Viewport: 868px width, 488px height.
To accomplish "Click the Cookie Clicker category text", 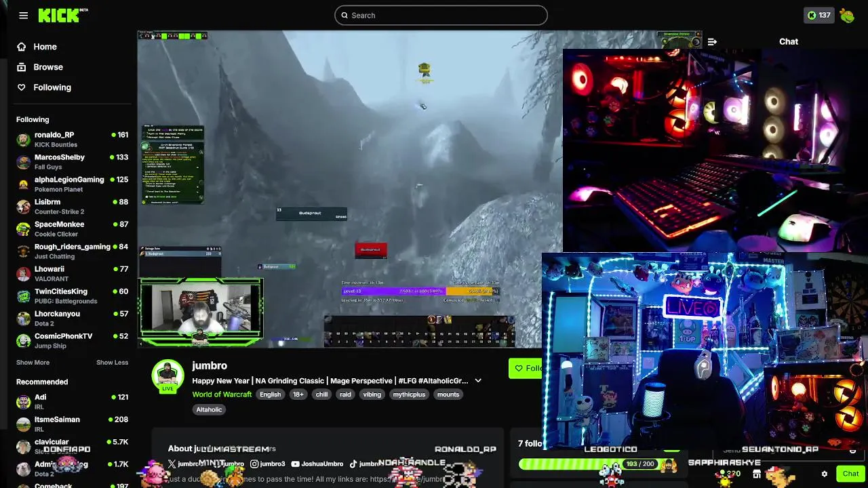I will coord(56,235).
